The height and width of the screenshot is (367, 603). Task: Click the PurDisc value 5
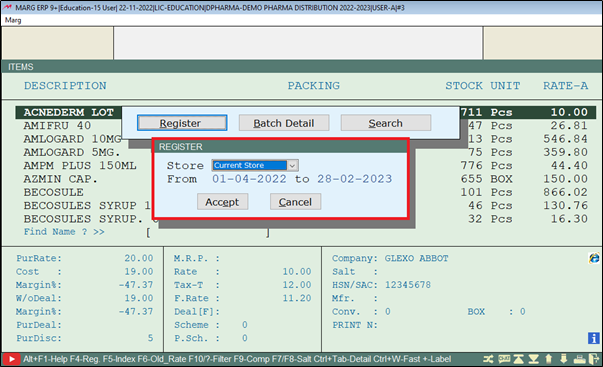[150, 338]
